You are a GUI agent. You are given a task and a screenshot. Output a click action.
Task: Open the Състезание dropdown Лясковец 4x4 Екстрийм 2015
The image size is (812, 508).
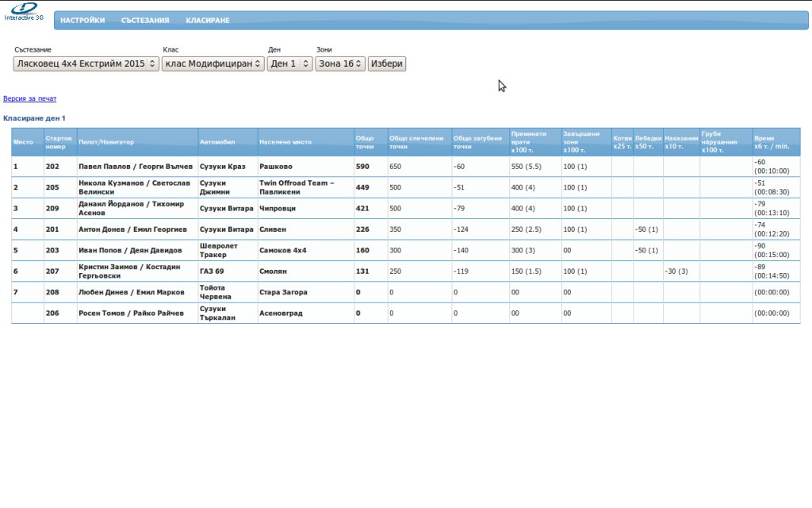tap(86, 63)
